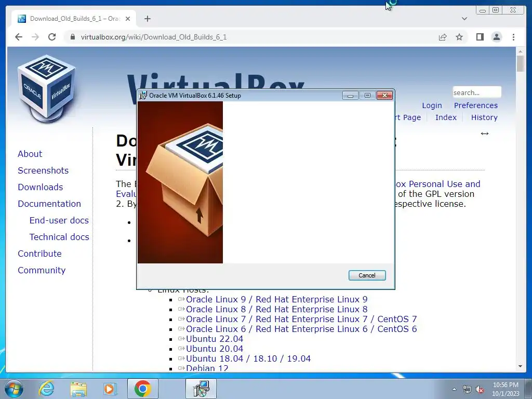Click the network tray icon
Image resolution: width=532 pixels, height=399 pixels.
click(x=467, y=390)
